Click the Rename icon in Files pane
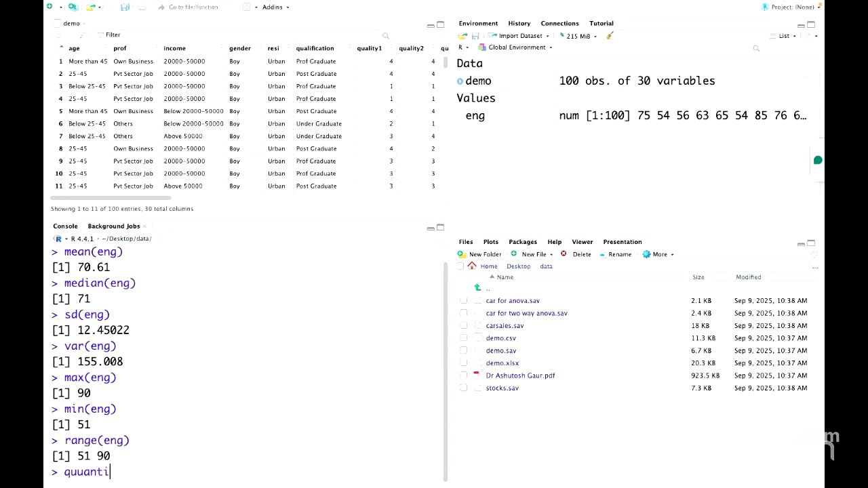The width and height of the screenshot is (868, 488). pos(603,254)
